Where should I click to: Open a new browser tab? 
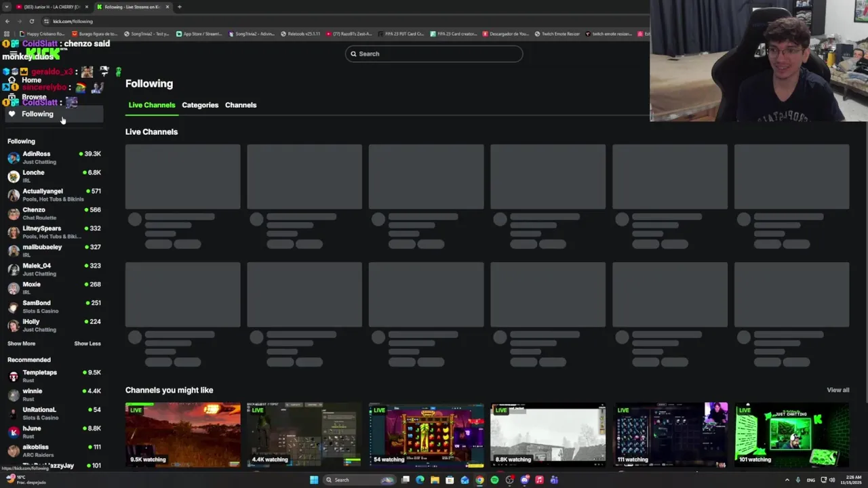(179, 7)
